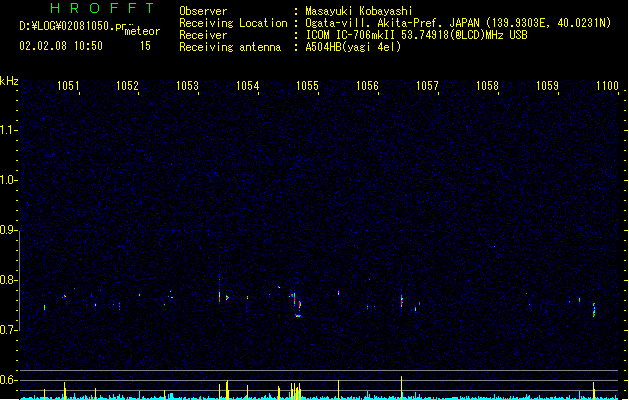The width and height of the screenshot is (629, 400).
Task: Click the Receiving antenna label
Action: coord(230,47)
